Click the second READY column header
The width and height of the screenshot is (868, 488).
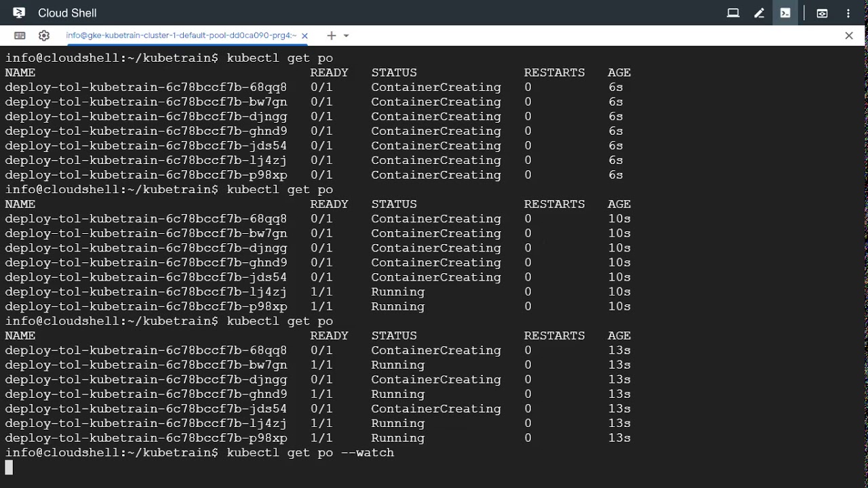329,204
